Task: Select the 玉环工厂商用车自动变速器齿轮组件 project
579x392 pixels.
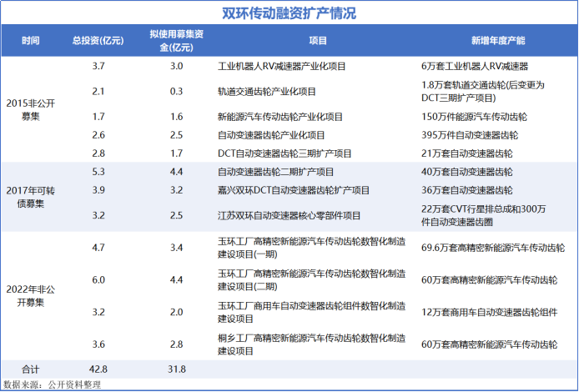Action: (x=312, y=312)
